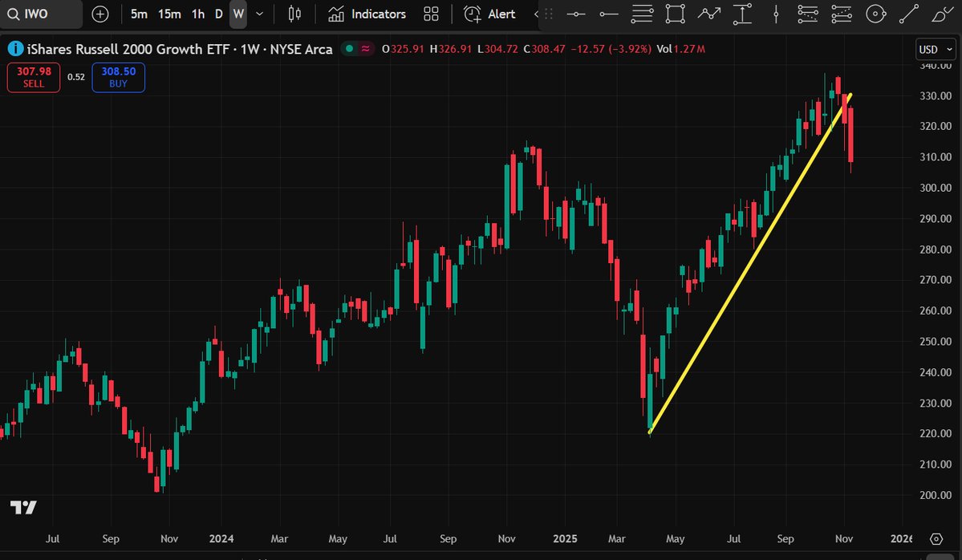The height and width of the screenshot is (560, 962).
Task: Switch to the 15m timeframe
Action: (x=169, y=14)
